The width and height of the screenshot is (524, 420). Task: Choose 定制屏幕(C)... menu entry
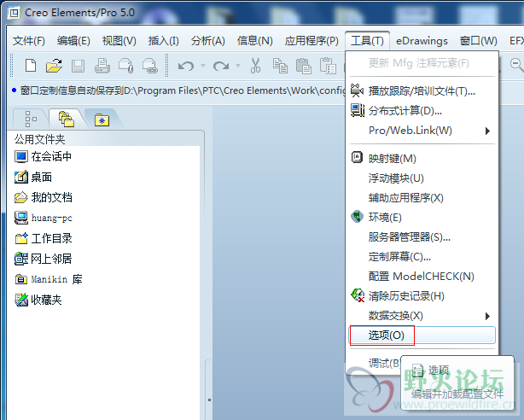pos(422,257)
